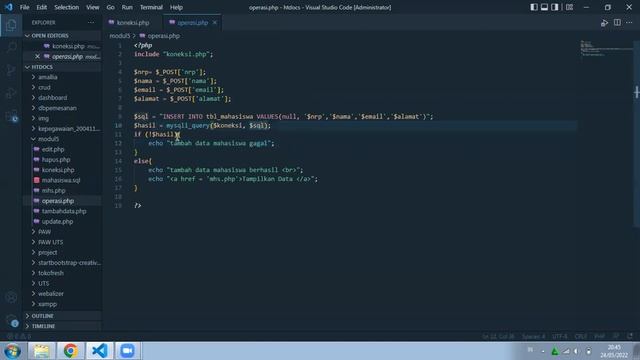
Task: Open the Run menu
Action: 127,7
